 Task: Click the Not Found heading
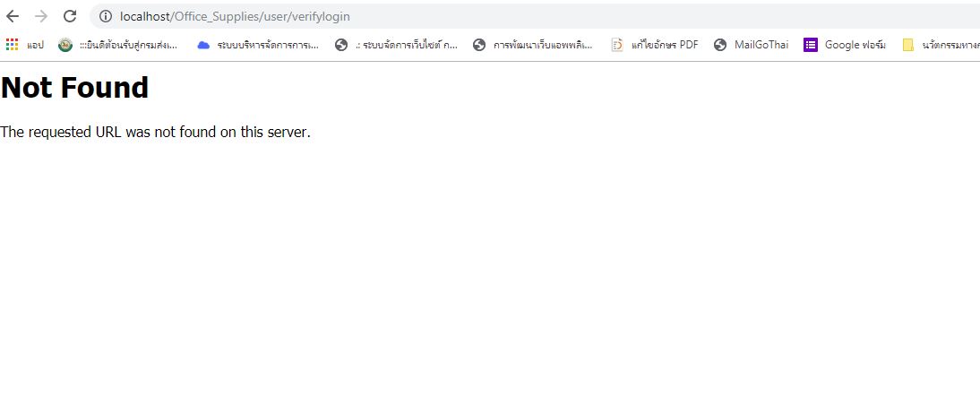(75, 88)
